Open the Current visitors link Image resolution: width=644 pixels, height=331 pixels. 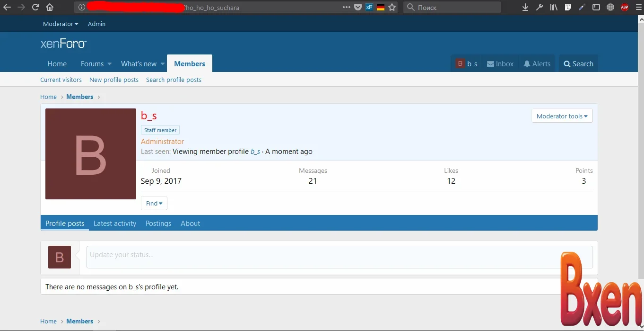61,80
